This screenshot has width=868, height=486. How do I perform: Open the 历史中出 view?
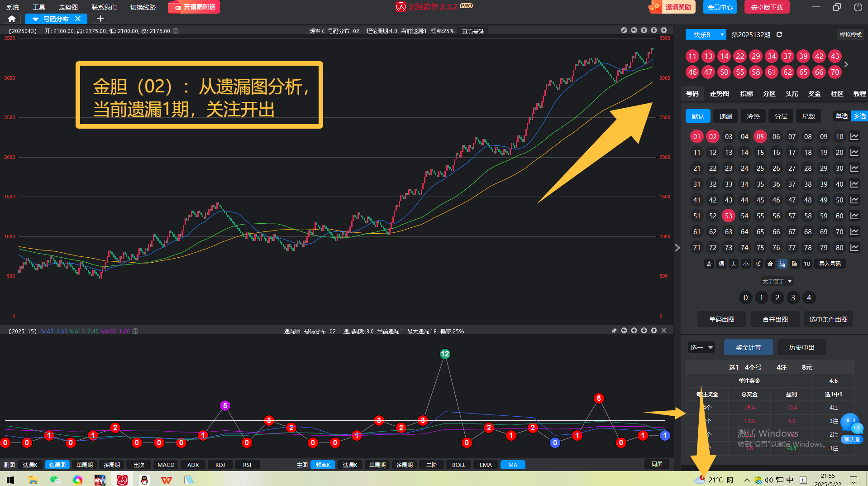(x=802, y=347)
